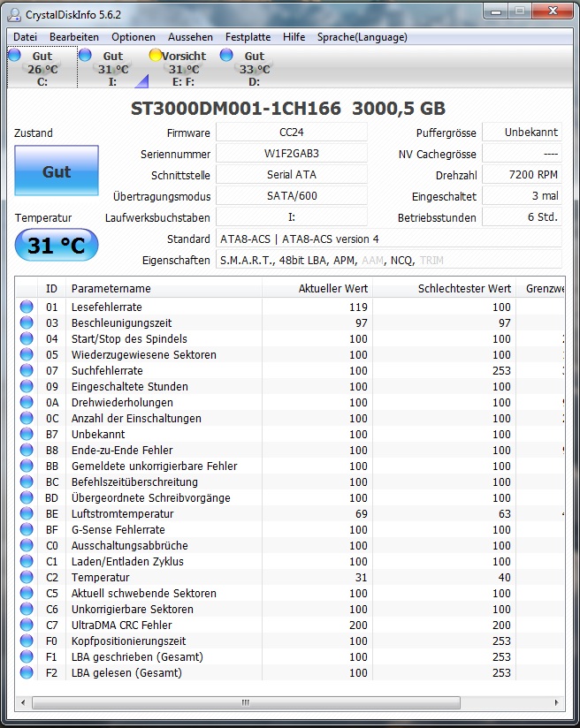Image resolution: width=580 pixels, height=728 pixels.
Task: Click the horizontal scrollbar thumb
Action: (x=246, y=702)
